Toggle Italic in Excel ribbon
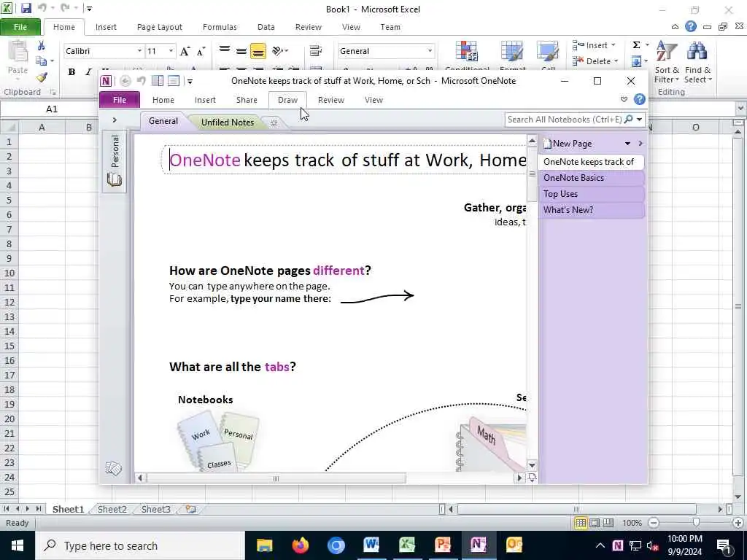The height and width of the screenshot is (560, 747). click(x=88, y=72)
